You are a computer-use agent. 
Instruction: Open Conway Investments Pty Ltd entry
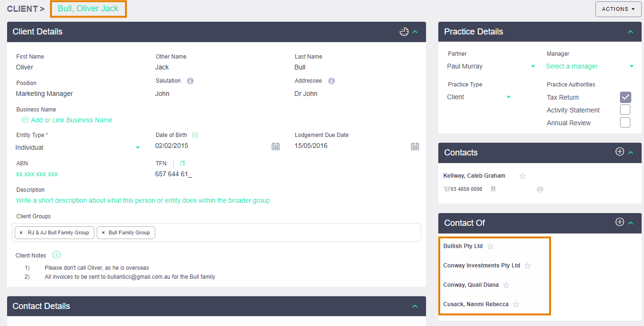482,266
